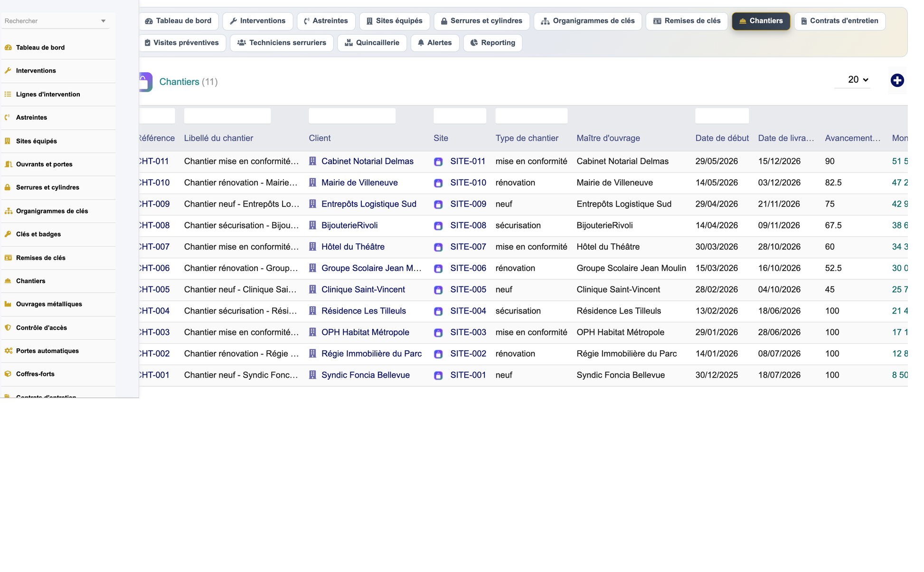Open the Serrures et cylindres tab

coord(482,21)
